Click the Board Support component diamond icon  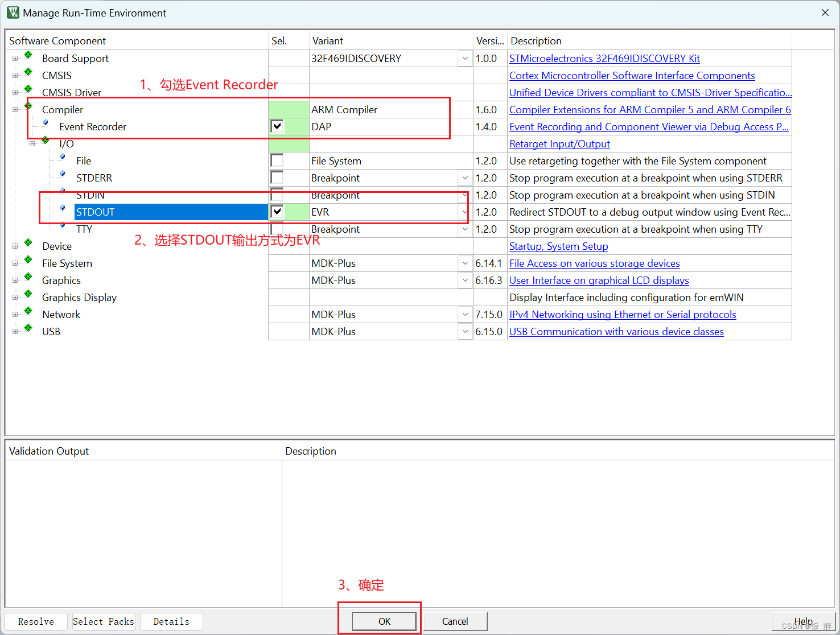point(27,55)
